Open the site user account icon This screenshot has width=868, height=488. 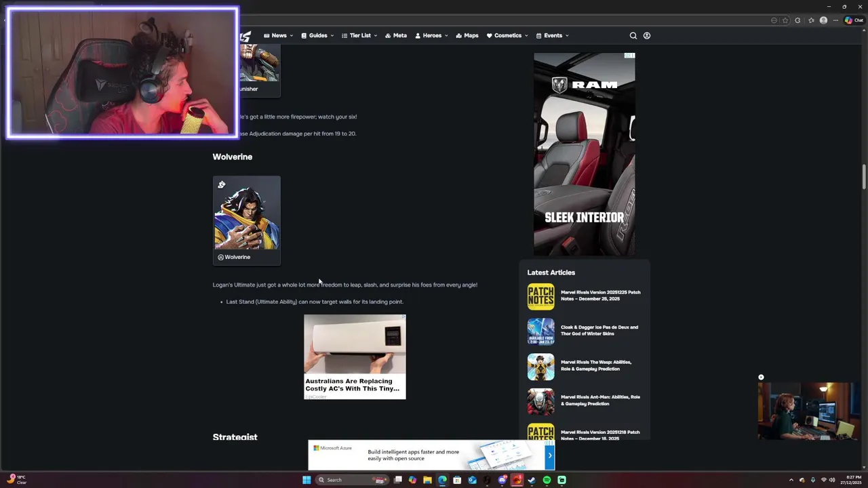click(647, 35)
